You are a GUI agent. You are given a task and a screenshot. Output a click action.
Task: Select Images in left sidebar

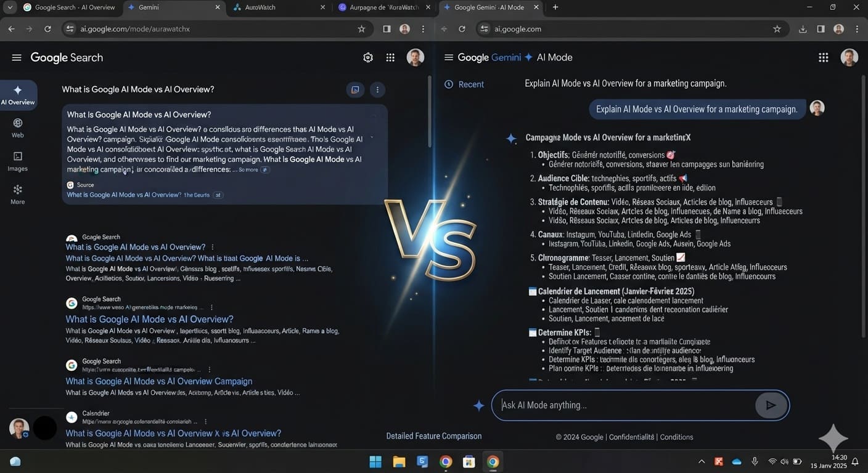click(18, 161)
